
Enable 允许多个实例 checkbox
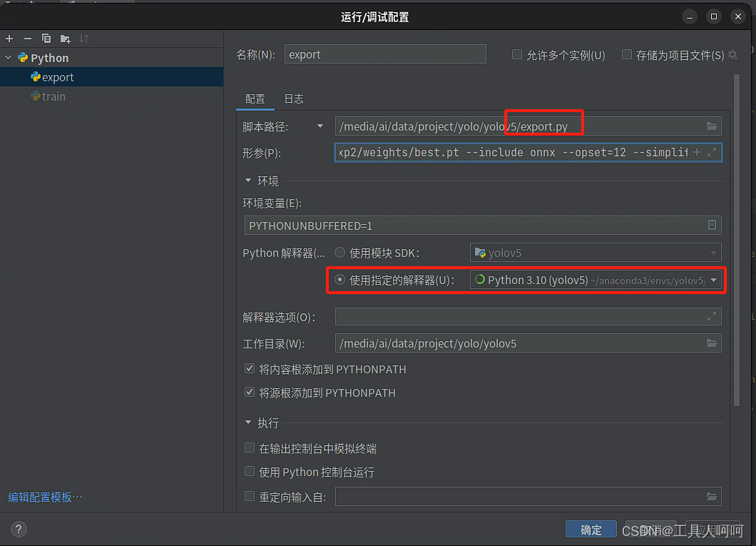click(517, 54)
